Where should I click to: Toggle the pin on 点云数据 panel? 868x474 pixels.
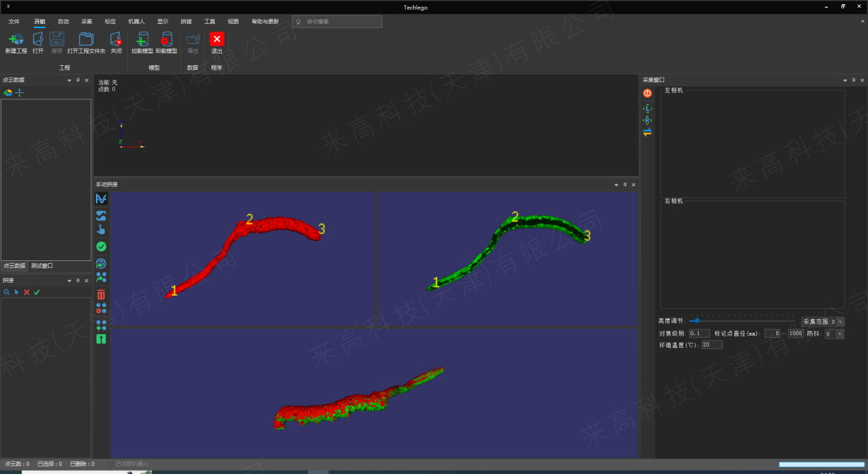pos(77,80)
